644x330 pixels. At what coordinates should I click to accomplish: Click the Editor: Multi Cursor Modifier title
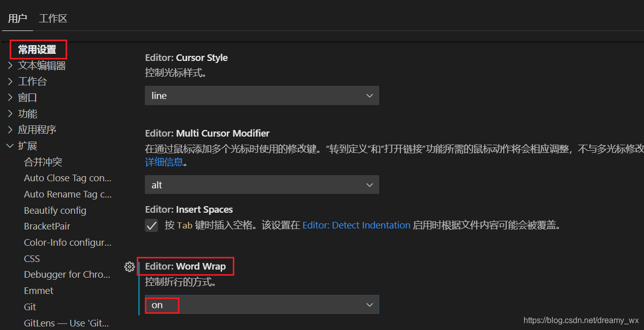207,134
